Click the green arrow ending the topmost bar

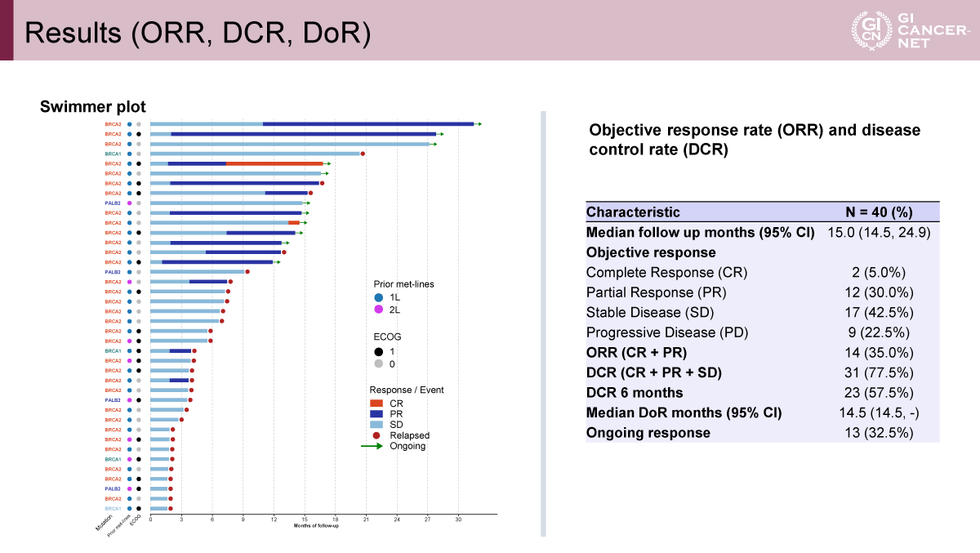click(x=478, y=124)
